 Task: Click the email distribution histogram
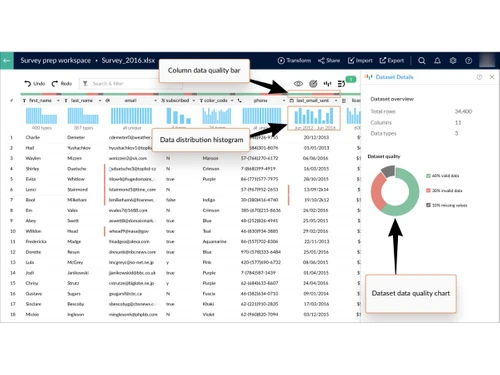(x=131, y=116)
